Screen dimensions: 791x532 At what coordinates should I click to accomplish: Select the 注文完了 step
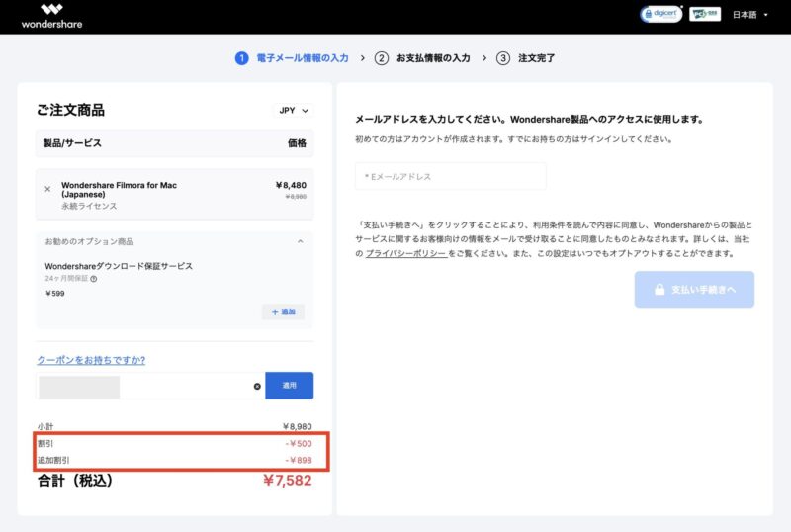pos(537,58)
